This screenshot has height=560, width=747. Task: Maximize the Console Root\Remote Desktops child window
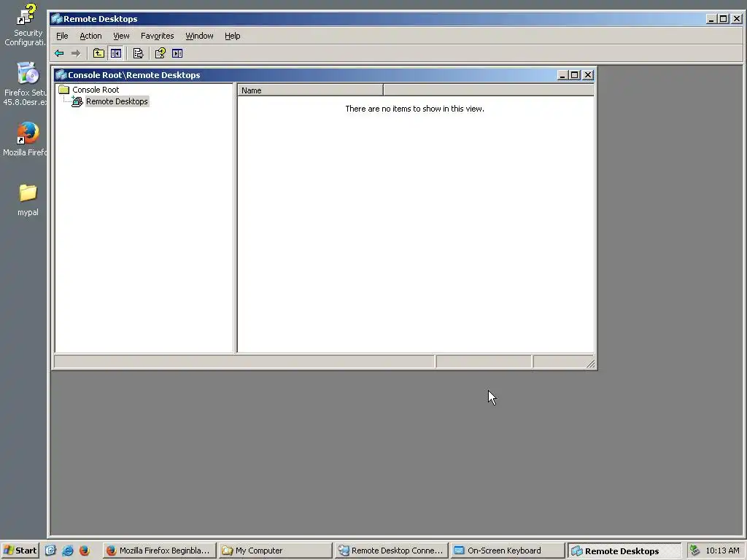(575, 75)
